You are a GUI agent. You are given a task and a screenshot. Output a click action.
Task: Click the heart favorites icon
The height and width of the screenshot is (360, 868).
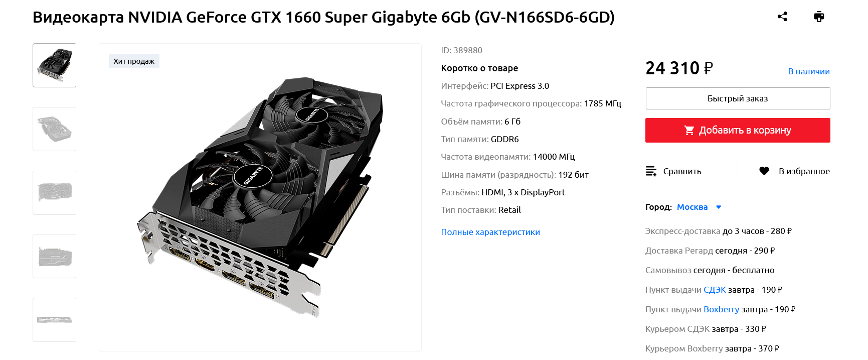pyautogui.click(x=764, y=171)
